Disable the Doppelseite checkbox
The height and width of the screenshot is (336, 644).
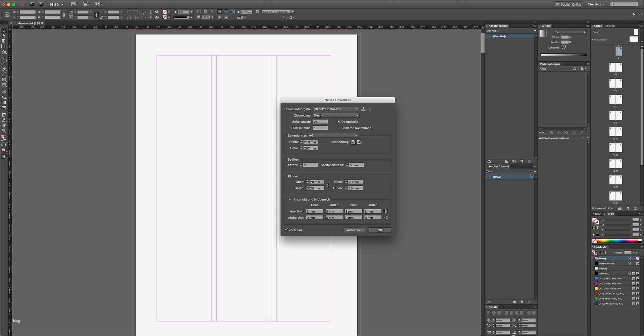pos(339,121)
